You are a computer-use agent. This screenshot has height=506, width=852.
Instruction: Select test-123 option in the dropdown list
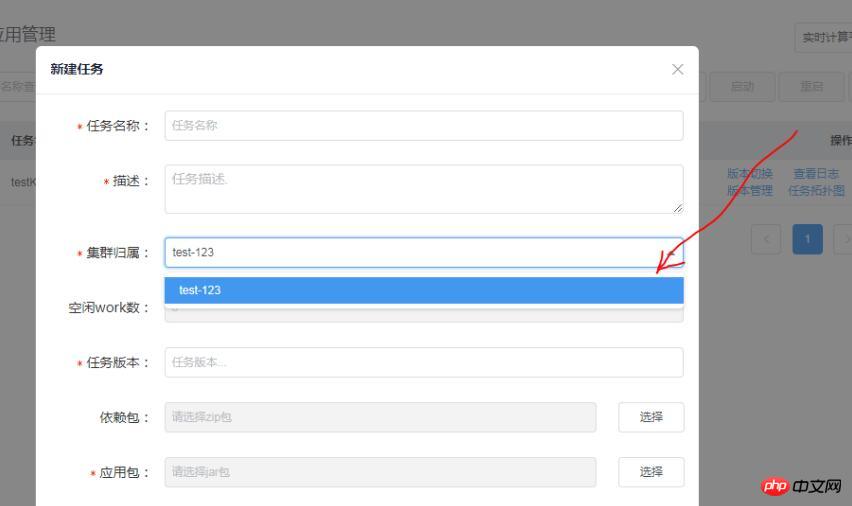click(x=424, y=290)
